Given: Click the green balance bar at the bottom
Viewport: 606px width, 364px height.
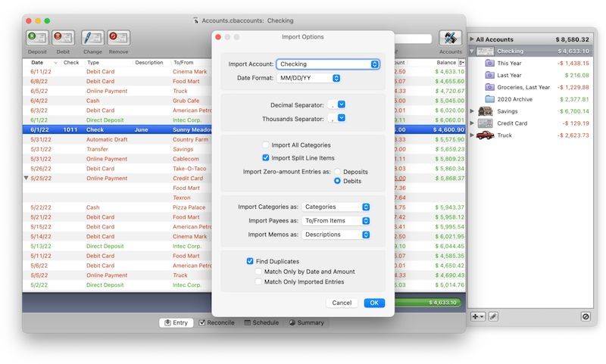Looking at the screenshot, I should click(x=427, y=302).
